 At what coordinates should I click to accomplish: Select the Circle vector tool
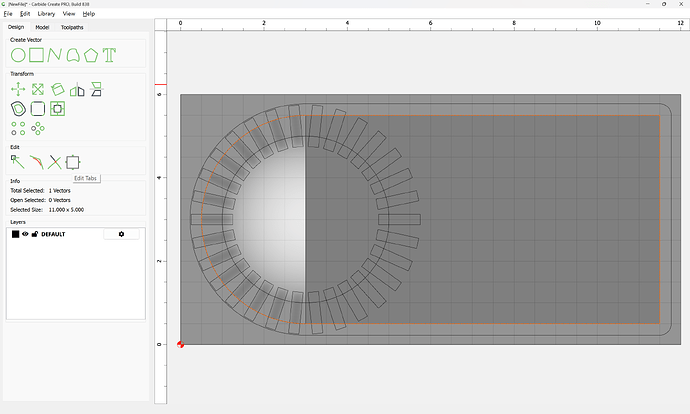point(18,54)
